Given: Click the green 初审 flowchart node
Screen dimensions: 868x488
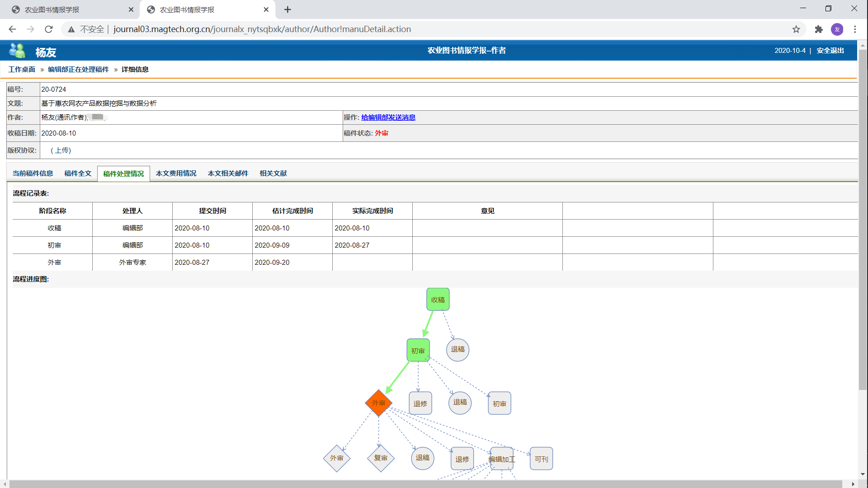Looking at the screenshot, I should coord(418,351).
